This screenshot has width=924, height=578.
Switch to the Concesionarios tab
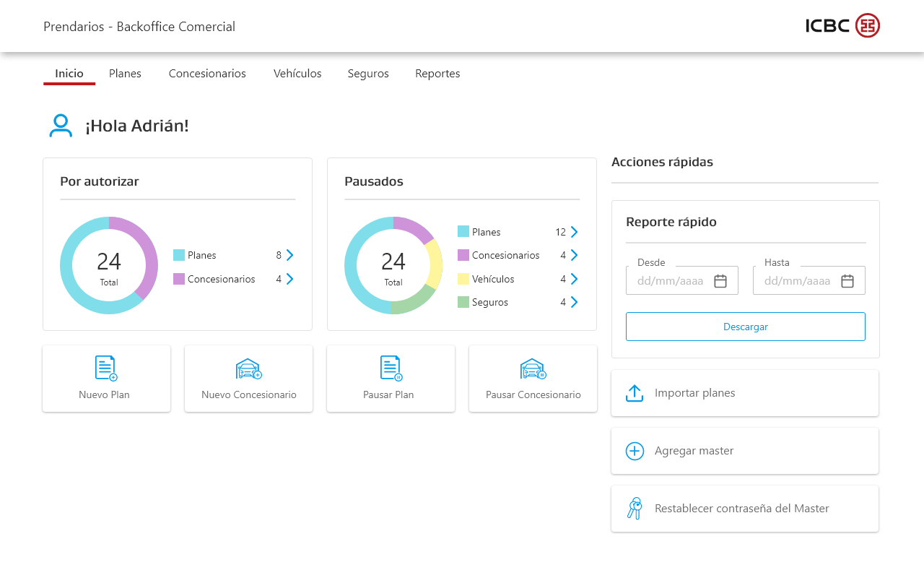207,74
